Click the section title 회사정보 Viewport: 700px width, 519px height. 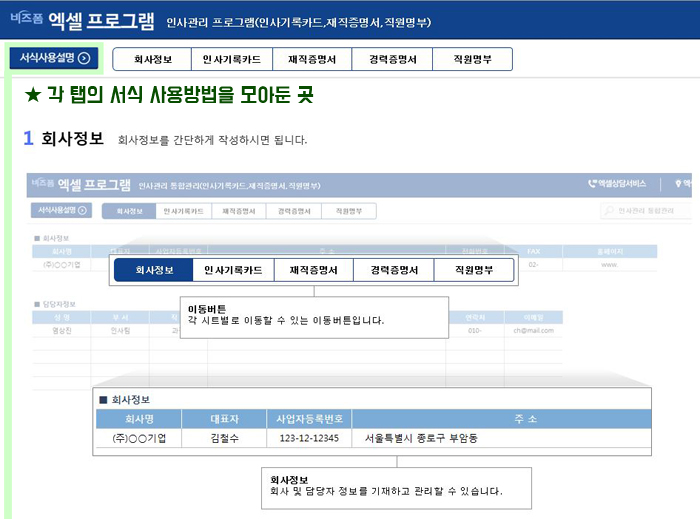[72, 138]
